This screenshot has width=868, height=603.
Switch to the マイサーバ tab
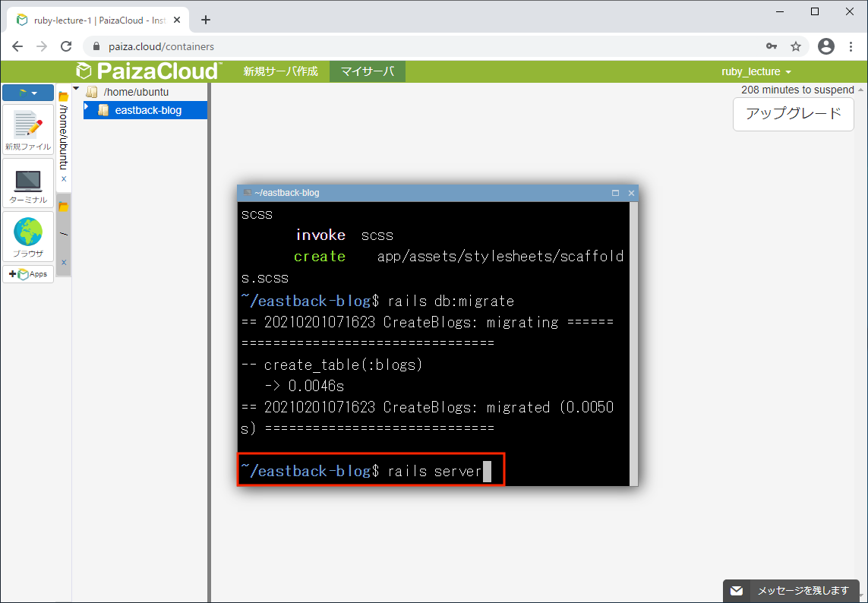click(367, 71)
